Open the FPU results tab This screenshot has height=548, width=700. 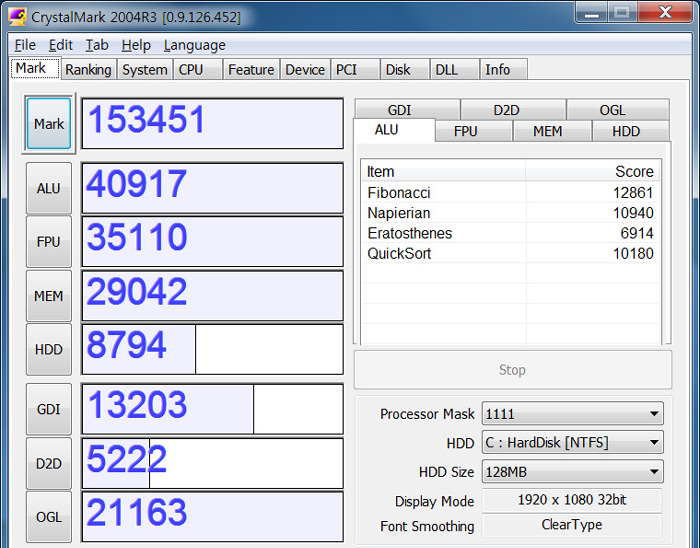[x=474, y=131]
